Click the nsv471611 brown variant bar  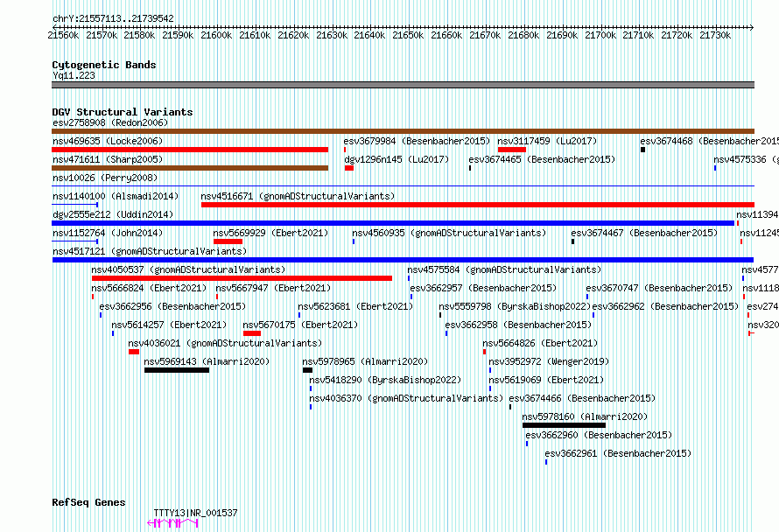(x=190, y=168)
